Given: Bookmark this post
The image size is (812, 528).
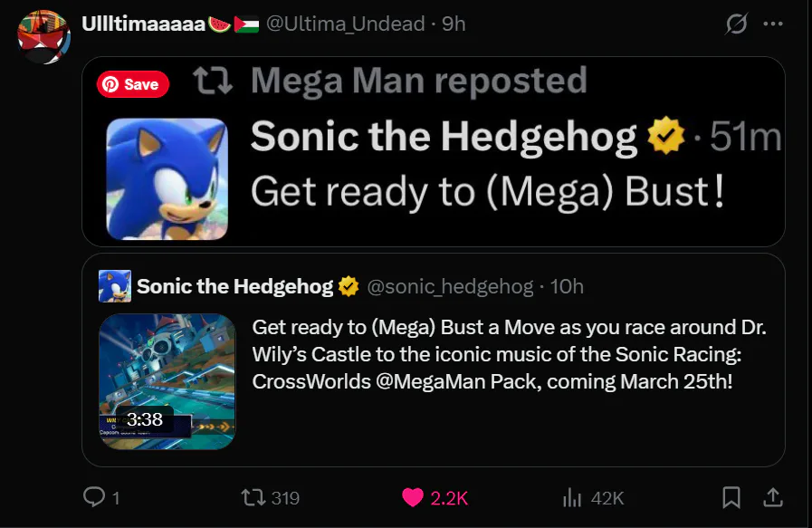Looking at the screenshot, I should tap(731, 497).
